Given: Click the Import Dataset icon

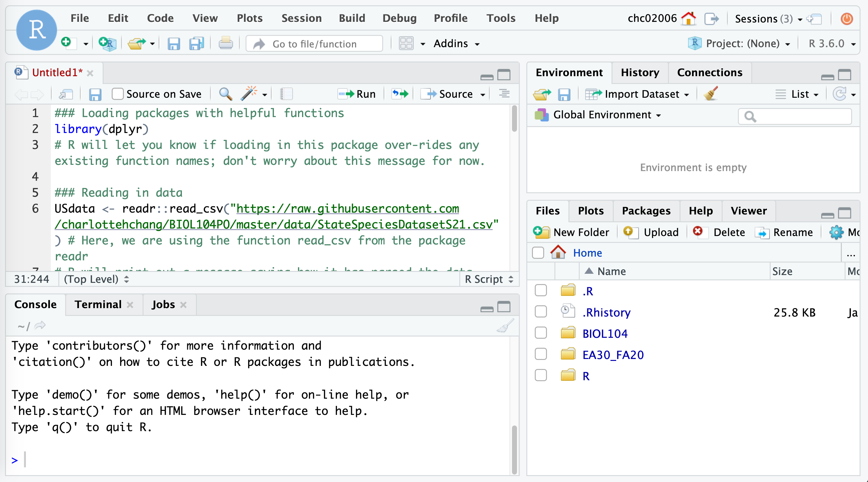Looking at the screenshot, I should [x=593, y=94].
